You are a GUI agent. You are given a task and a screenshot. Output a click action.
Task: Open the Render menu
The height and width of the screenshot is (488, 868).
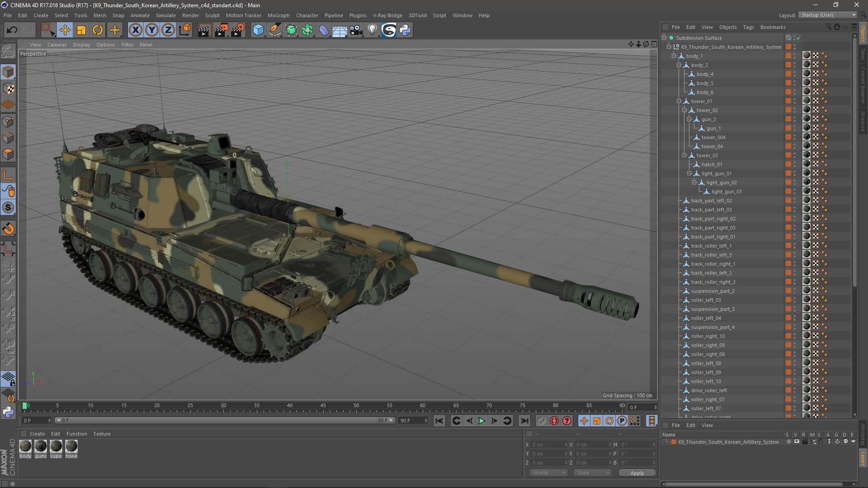click(x=190, y=15)
